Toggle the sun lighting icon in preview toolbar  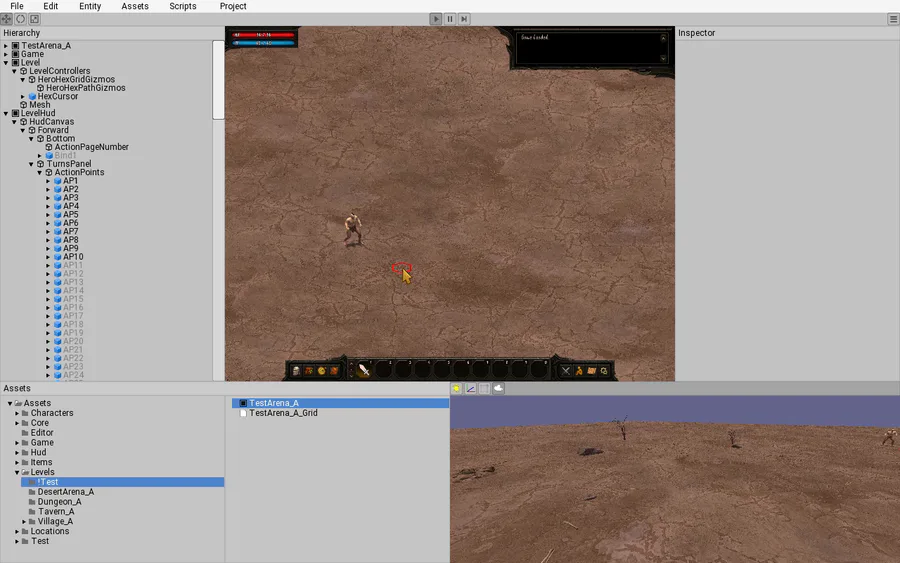coord(456,389)
